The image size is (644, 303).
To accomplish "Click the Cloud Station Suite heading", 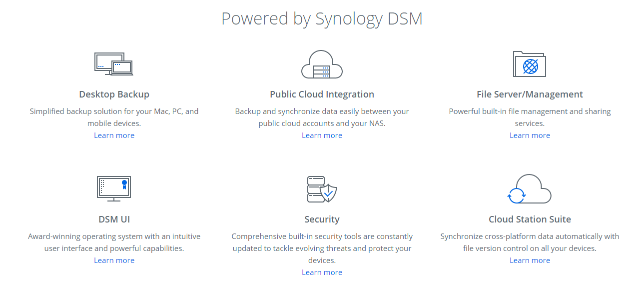I will coord(530,219).
